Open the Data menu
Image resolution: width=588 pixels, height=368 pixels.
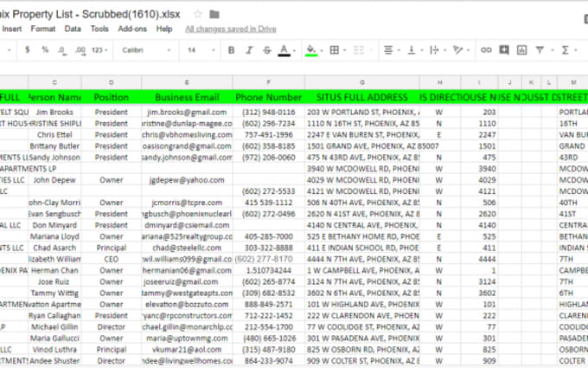coord(73,29)
